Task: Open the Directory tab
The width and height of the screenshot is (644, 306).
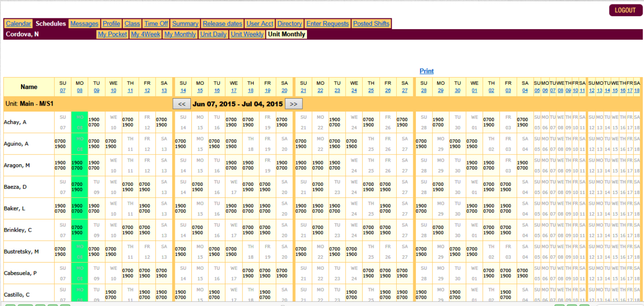Action: pyautogui.click(x=290, y=24)
